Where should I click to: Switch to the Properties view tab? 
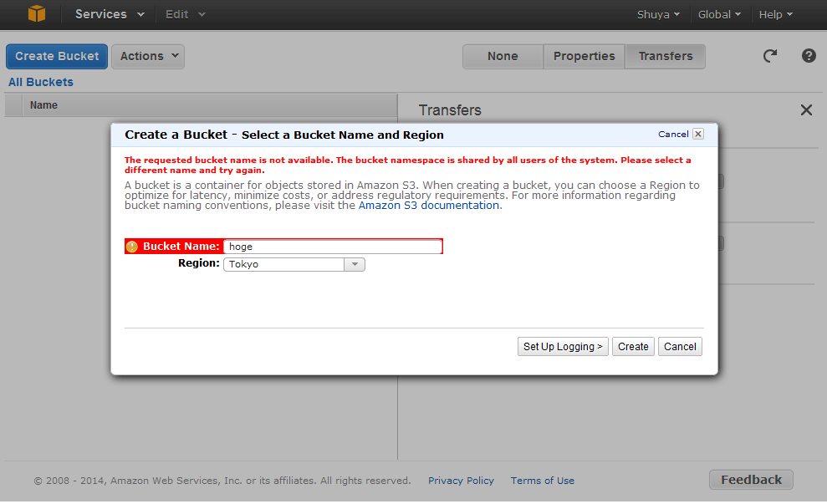(584, 56)
